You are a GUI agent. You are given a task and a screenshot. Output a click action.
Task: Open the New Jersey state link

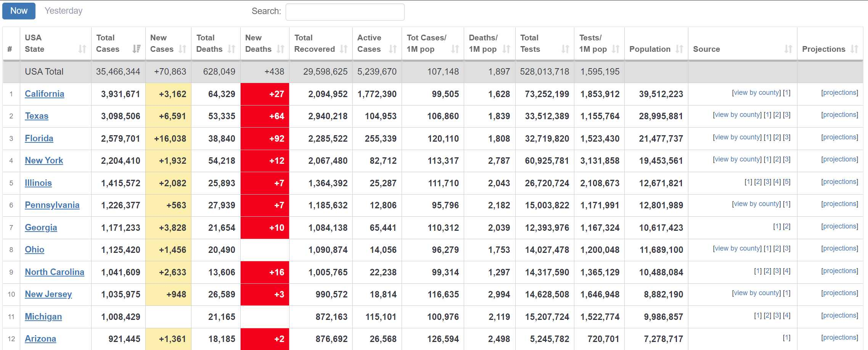pyautogui.click(x=48, y=294)
